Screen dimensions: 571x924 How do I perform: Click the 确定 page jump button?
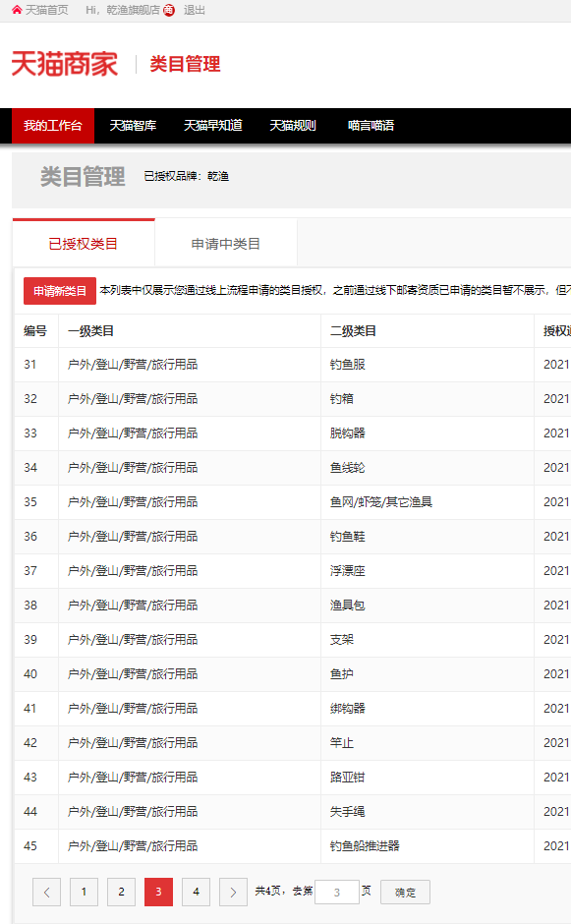click(406, 893)
